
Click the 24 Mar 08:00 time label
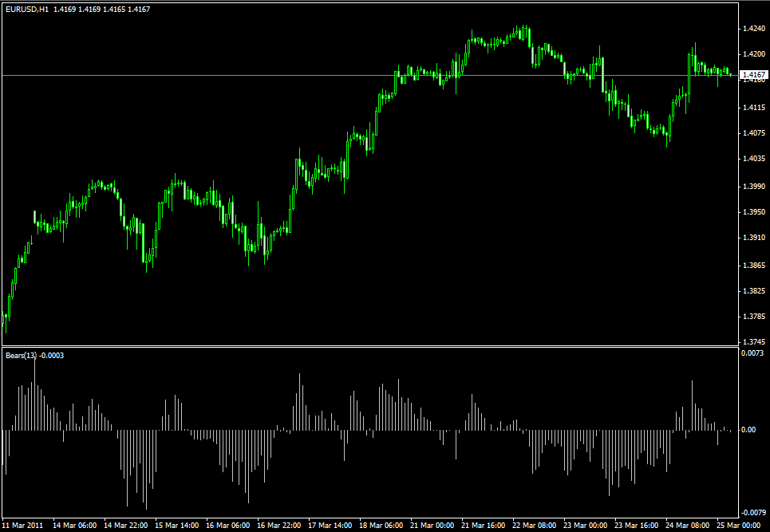(688, 525)
